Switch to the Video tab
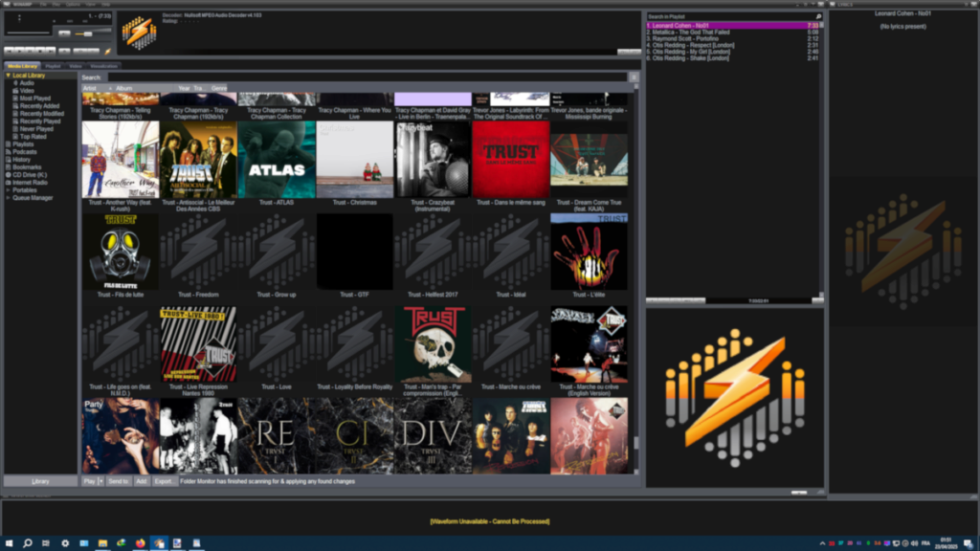 [76, 66]
